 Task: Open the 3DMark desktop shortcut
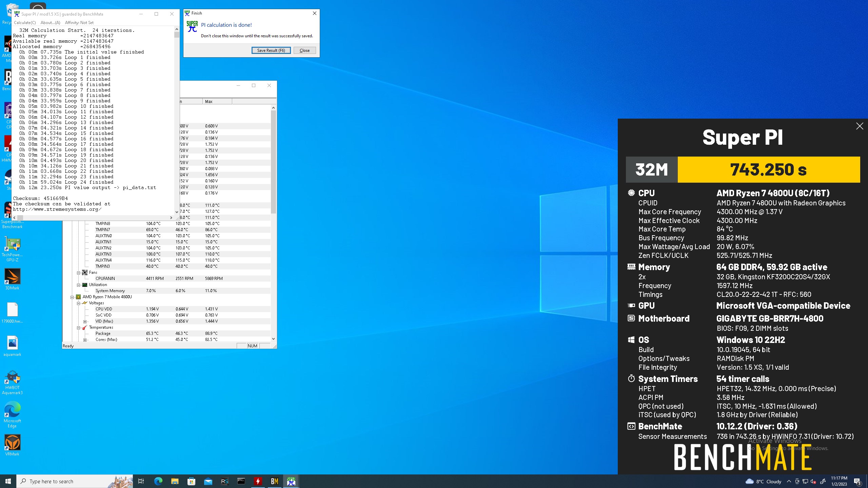(x=12, y=279)
